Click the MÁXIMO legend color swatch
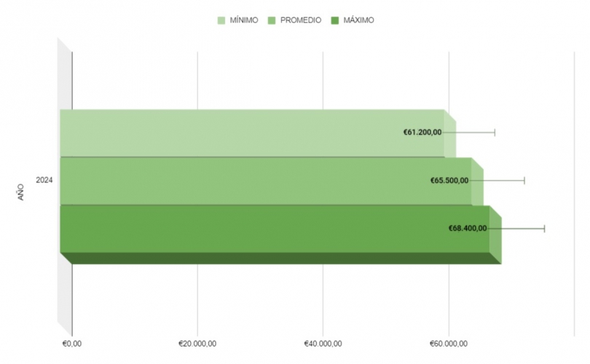590x364 pixels. point(335,20)
